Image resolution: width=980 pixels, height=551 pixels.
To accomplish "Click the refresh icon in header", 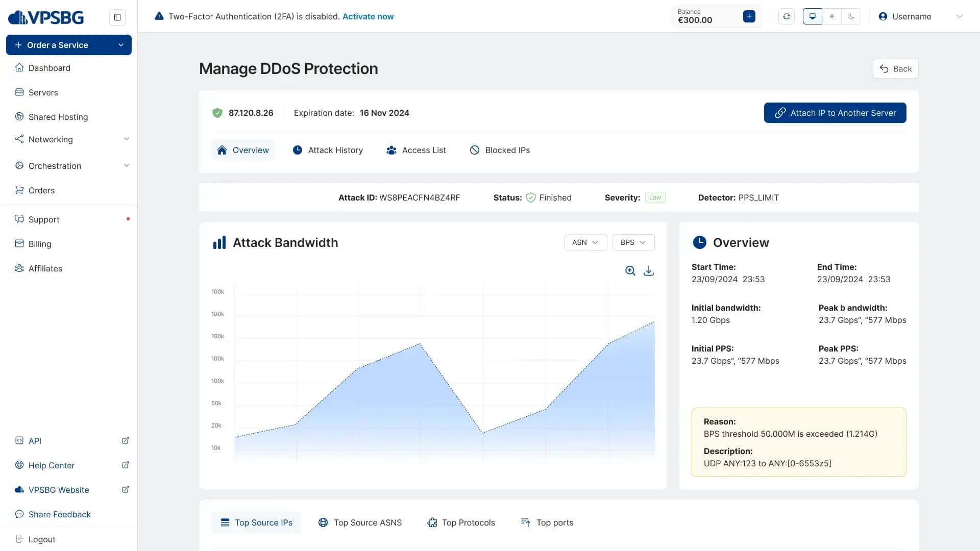I will [787, 16].
